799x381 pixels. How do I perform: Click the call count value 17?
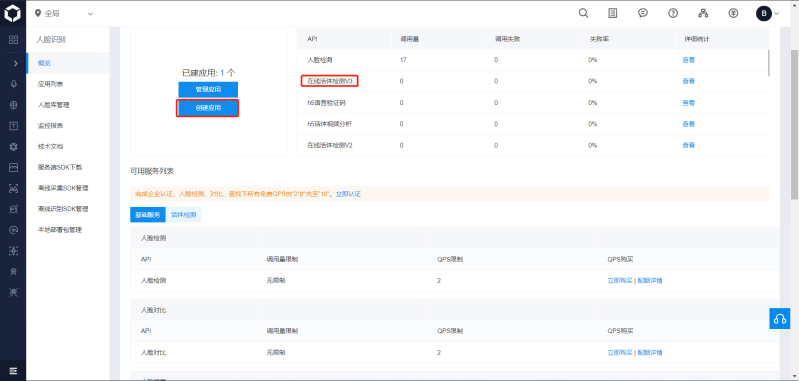(x=403, y=60)
